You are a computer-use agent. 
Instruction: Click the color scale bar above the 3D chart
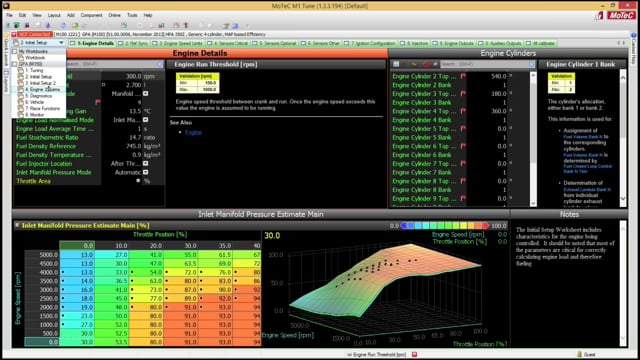[444, 225]
